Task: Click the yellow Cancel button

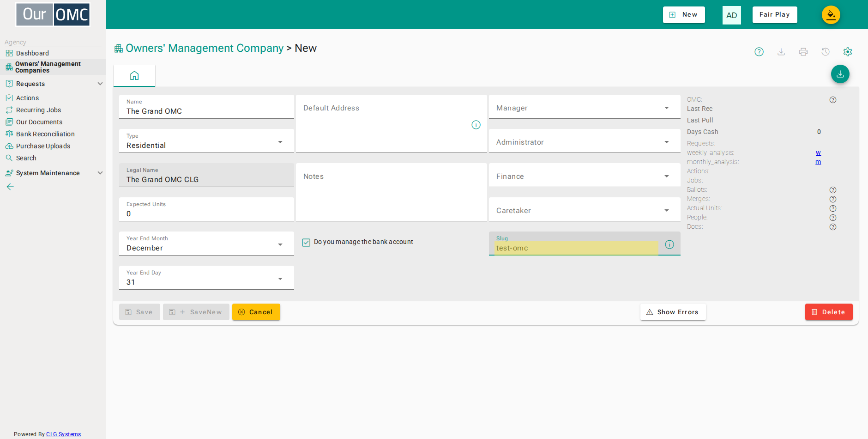Action: click(256, 312)
